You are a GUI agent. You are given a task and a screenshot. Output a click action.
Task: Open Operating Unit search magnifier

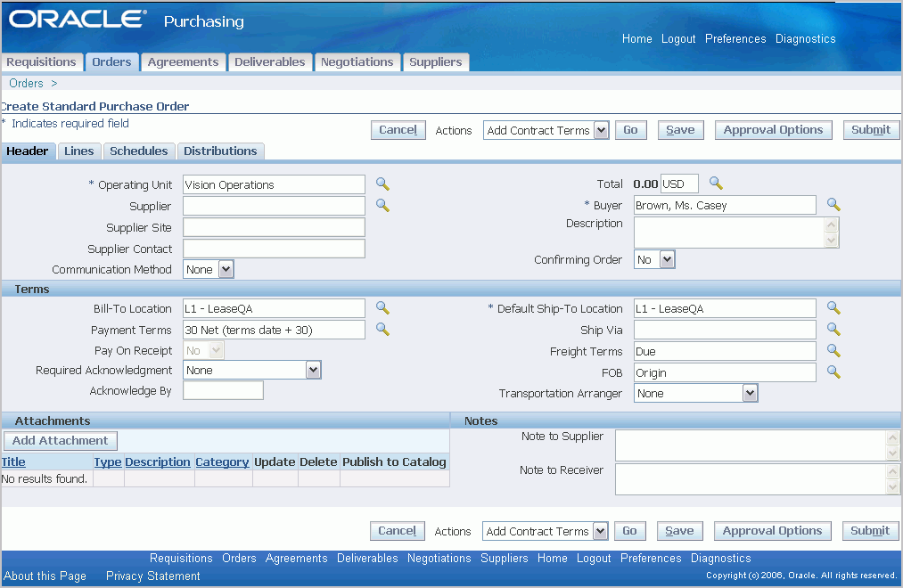click(382, 184)
